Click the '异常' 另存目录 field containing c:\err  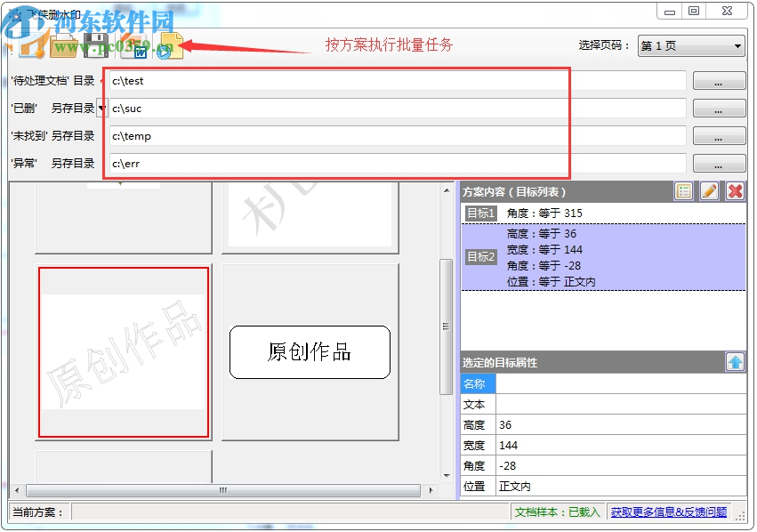tap(398, 163)
